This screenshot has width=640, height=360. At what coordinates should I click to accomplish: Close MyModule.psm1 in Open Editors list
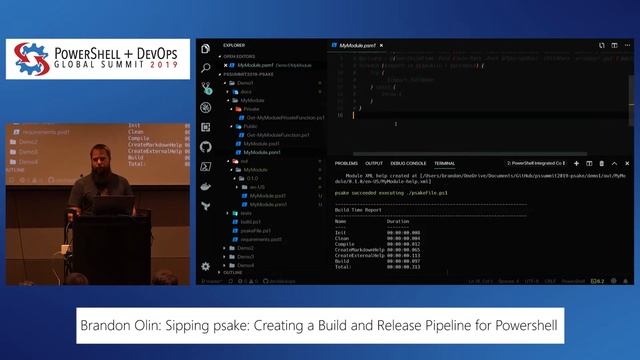[225, 65]
